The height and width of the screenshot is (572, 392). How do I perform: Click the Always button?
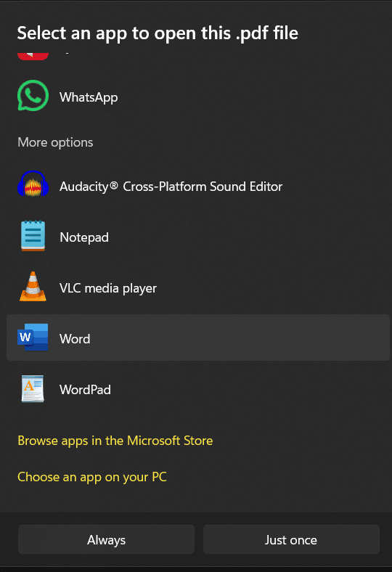pos(106,539)
